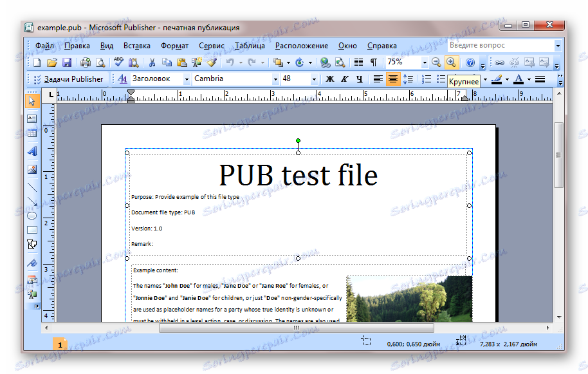This screenshot has height=374, width=588.
Task: Open the Design Gallery Object tool
Action: tap(32, 280)
